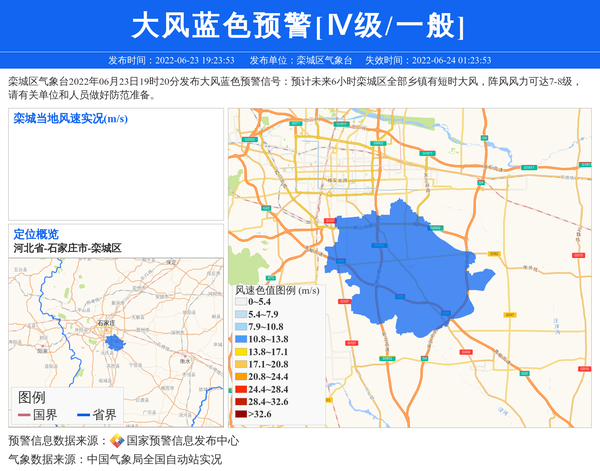Image resolution: width=600 pixels, height=471 pixels.
Task: Click the 国家预警信息发布中心 source text
Action: 183,440
